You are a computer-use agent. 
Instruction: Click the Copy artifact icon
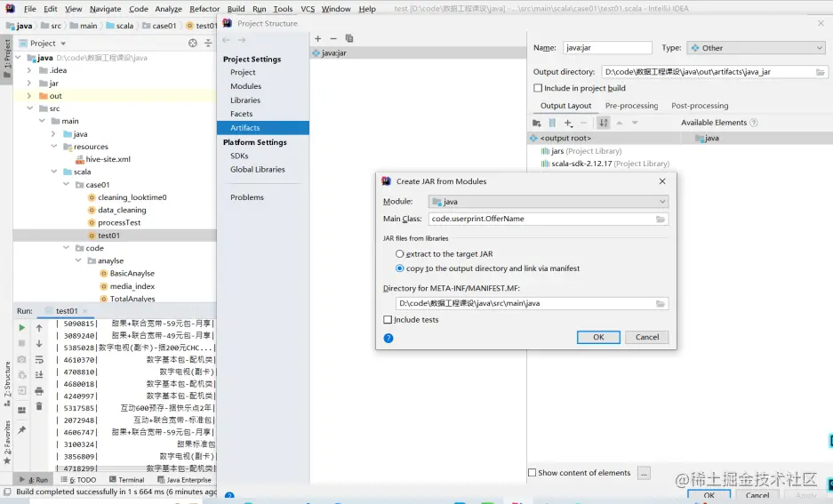tap(349, 38)
